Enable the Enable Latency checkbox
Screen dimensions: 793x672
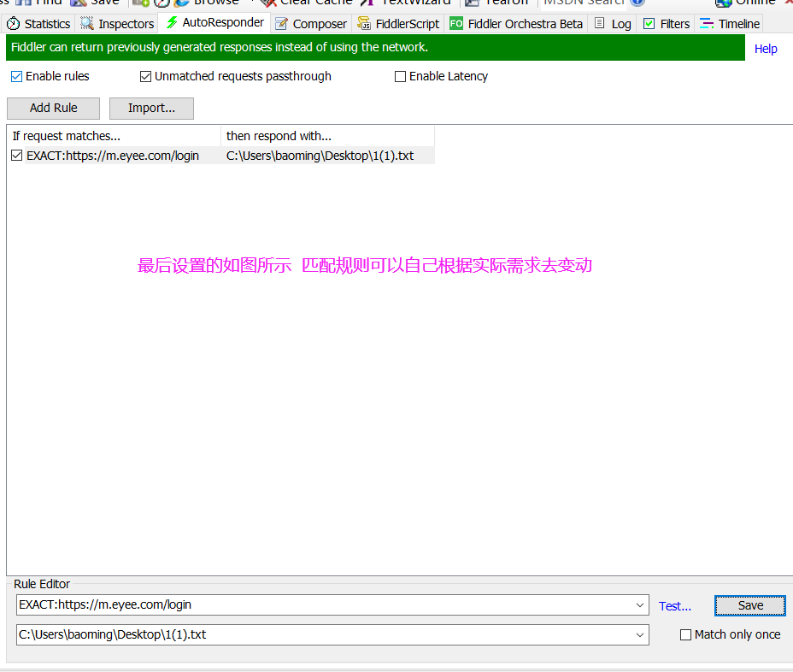coord(400,76)
